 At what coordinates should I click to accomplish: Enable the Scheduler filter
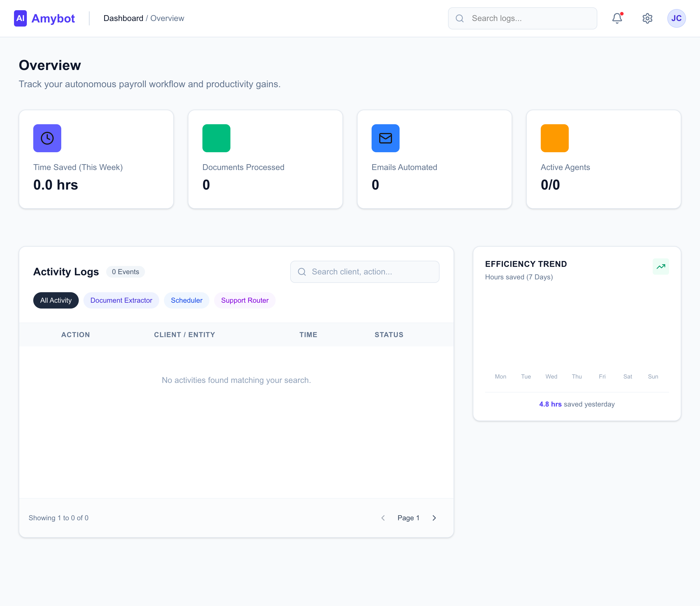click(186, 300)
